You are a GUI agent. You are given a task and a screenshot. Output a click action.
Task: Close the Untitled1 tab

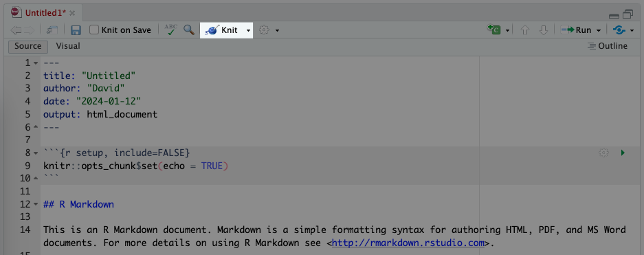coord(72,13)
